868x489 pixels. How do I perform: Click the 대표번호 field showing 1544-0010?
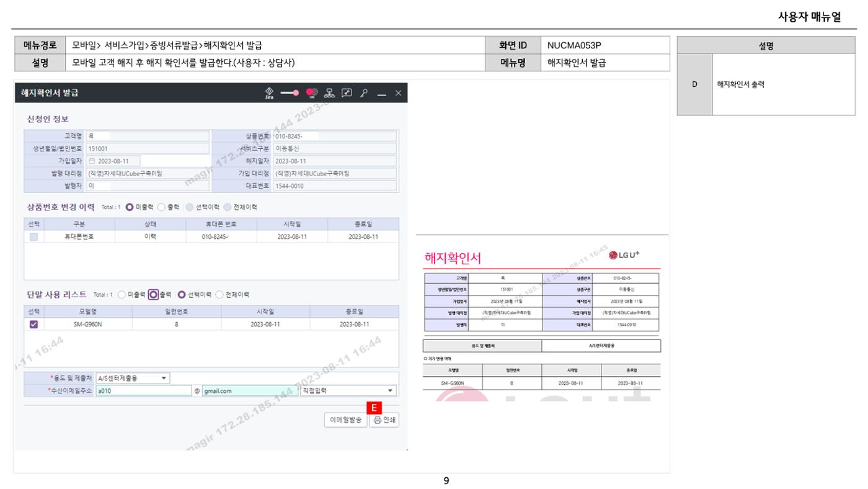pyautogui.click(x=334, y=186)
